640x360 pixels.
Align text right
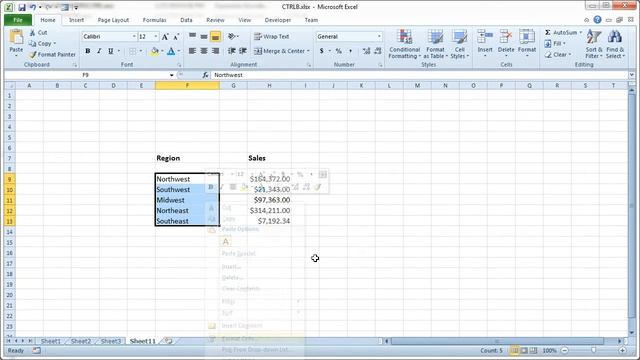click(216, 51)
